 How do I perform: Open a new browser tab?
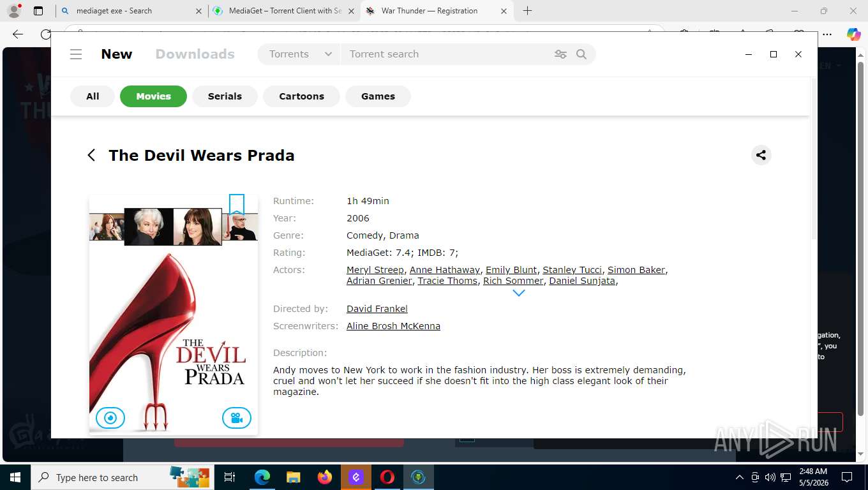527,11
